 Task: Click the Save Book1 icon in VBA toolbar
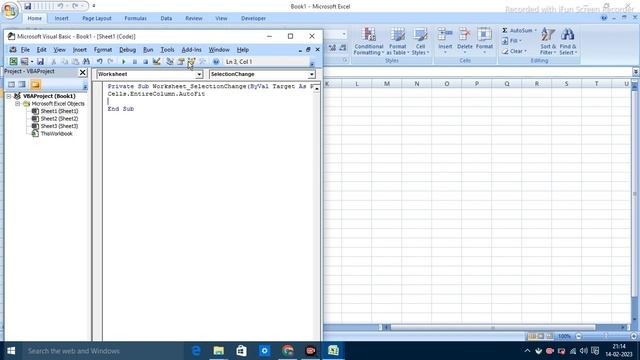(x=40, y=62)
